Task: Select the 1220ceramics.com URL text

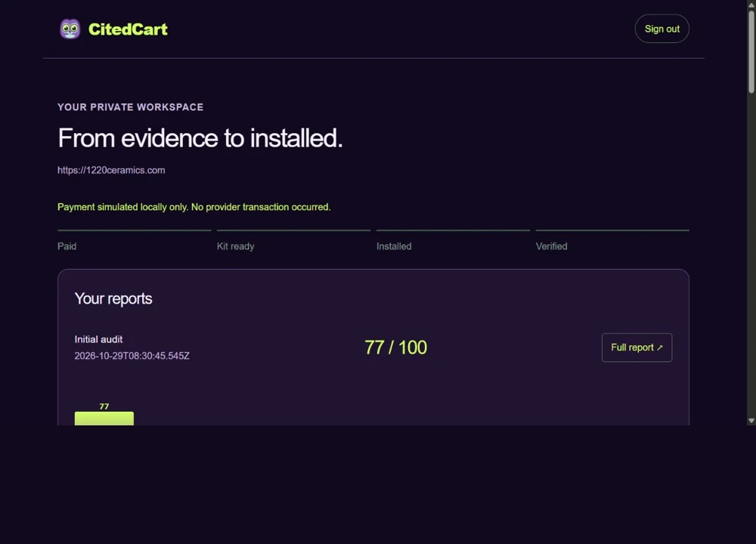Action: tap(111, 170)
